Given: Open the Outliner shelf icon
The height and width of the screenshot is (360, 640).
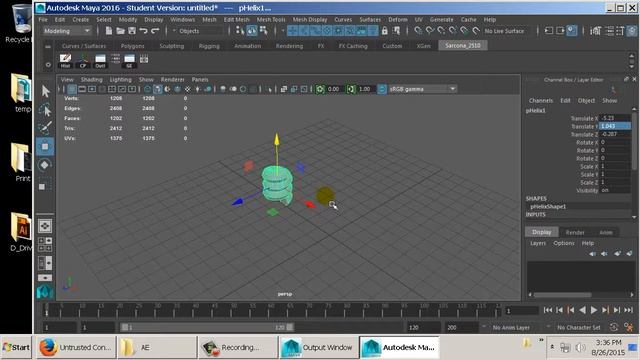Looking at the screenshot, I should (100, 60).
